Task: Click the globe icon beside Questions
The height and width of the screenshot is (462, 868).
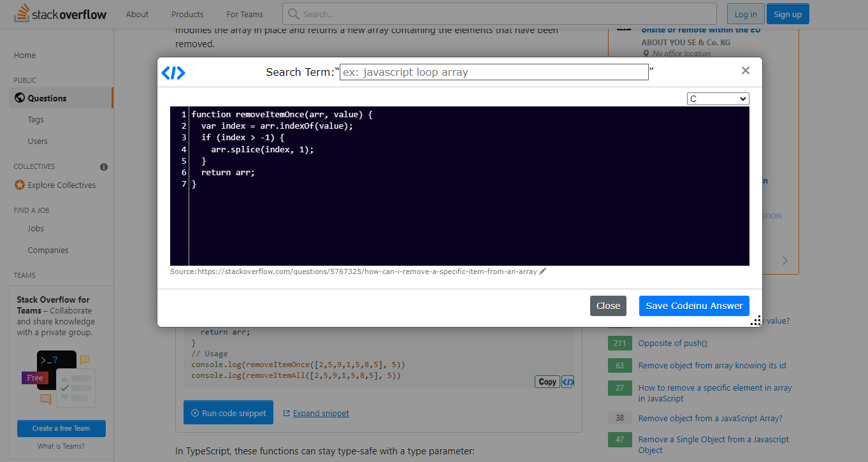Action: pyautogui.click(x=20, y=98)
